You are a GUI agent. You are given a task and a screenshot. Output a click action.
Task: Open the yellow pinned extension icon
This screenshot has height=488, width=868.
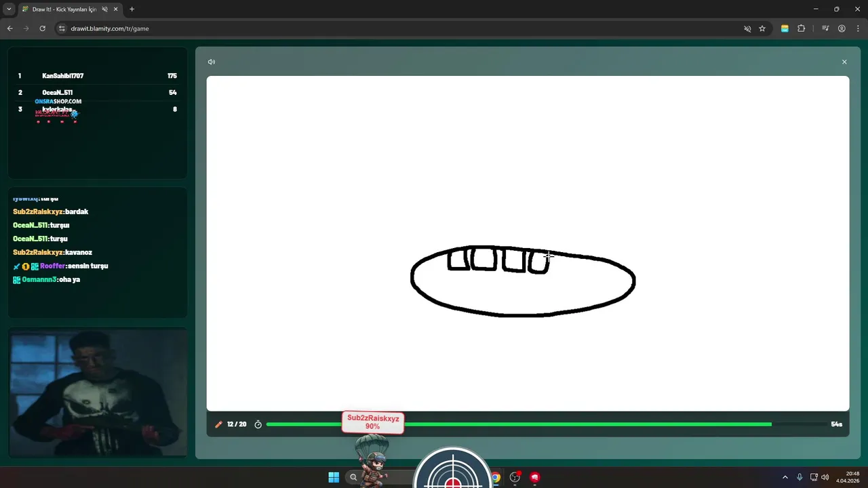pos(785,28)
